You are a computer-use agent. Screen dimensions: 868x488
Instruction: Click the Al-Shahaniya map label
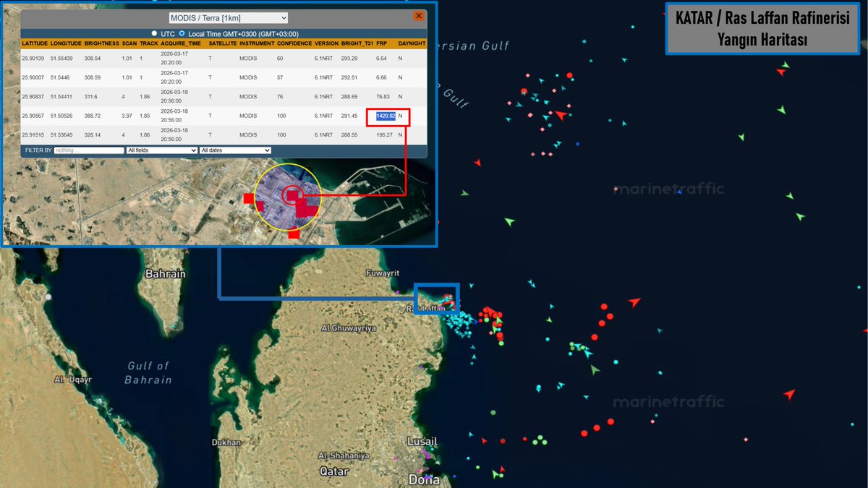[345, 455]
